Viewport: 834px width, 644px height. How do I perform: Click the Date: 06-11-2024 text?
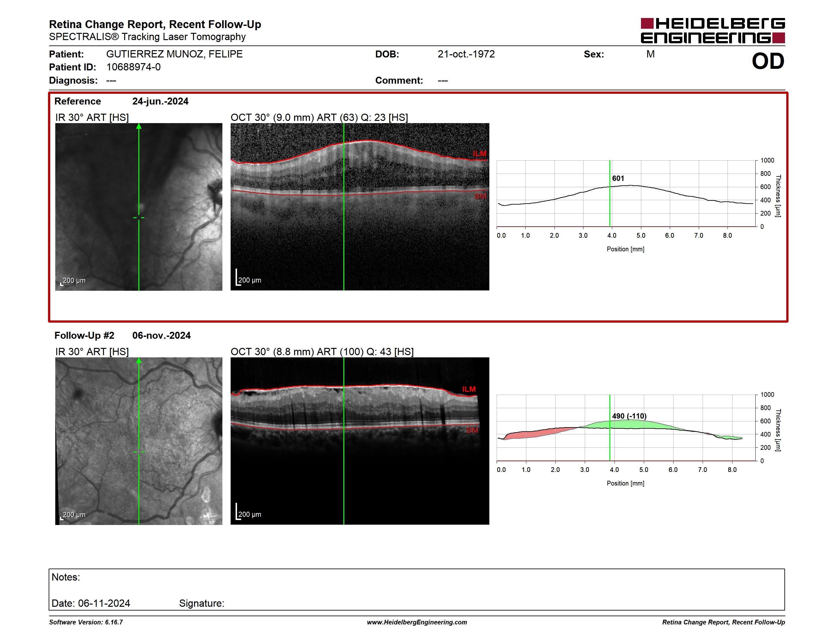click(x=91, y=603)
